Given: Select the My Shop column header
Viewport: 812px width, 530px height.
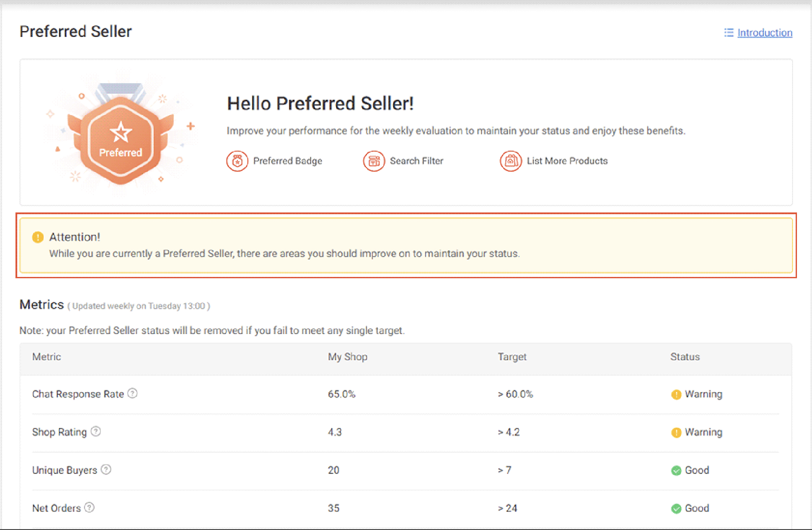Looking at the screenshot, I should click(x=347, y=356).
